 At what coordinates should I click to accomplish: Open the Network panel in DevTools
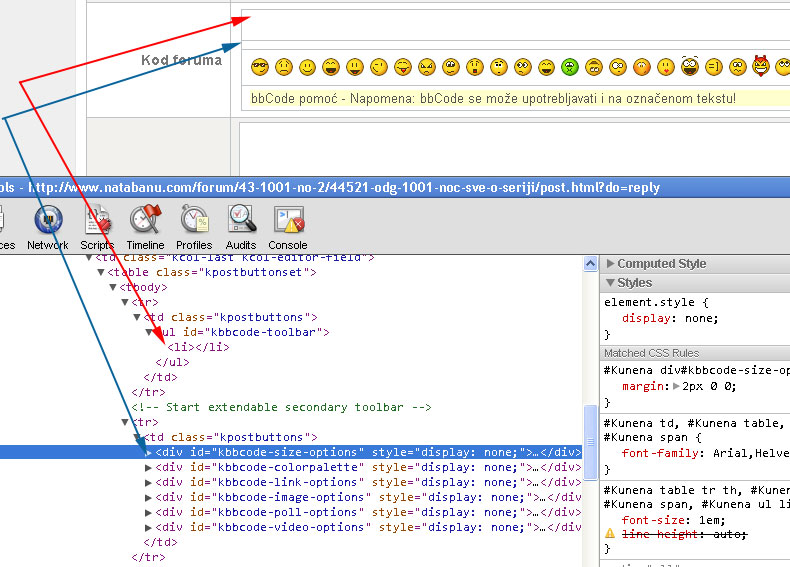(x=48, y=226)
